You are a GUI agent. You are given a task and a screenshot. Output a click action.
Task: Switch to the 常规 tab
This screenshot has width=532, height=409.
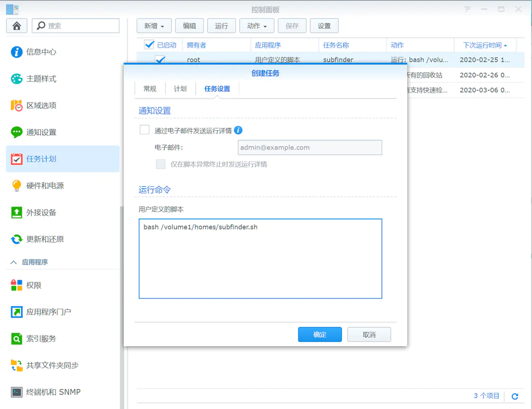(x=150, y=88)
